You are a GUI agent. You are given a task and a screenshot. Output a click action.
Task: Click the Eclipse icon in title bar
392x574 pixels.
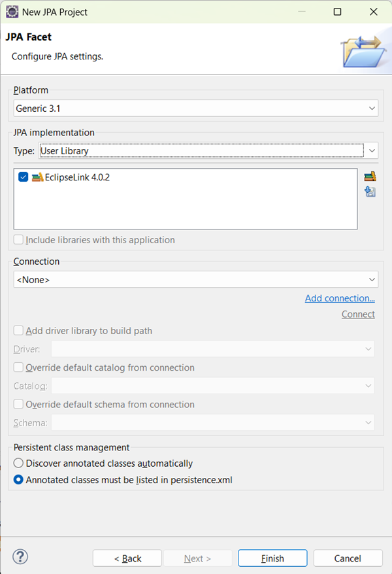pyautogui.click(x=12, y=12)
